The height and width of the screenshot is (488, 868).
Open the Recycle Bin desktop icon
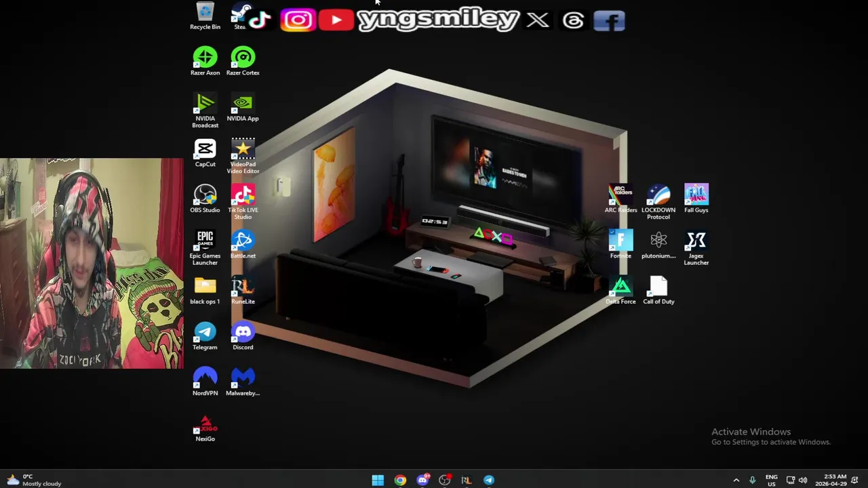click(205, 16)
